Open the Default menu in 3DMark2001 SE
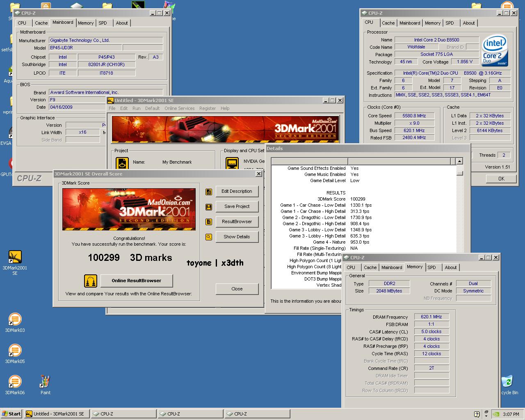 (x=152, y=108)
